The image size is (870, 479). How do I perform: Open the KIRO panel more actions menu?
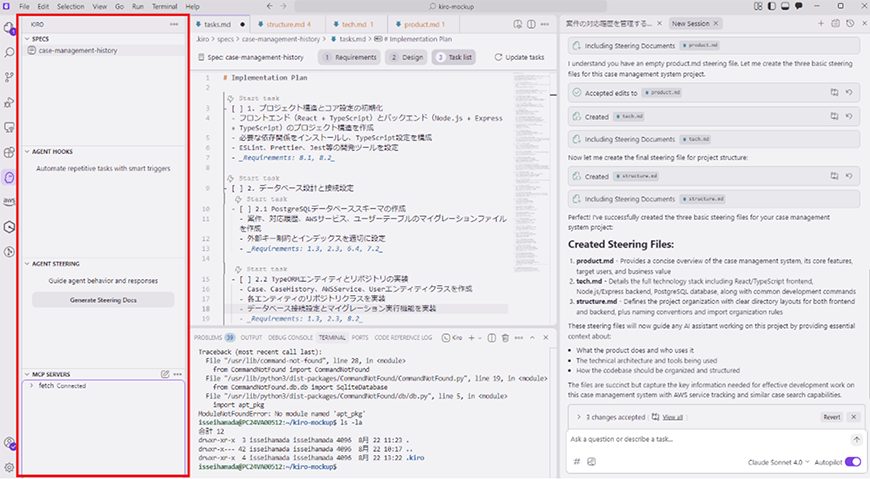click(x=174, y=24)
